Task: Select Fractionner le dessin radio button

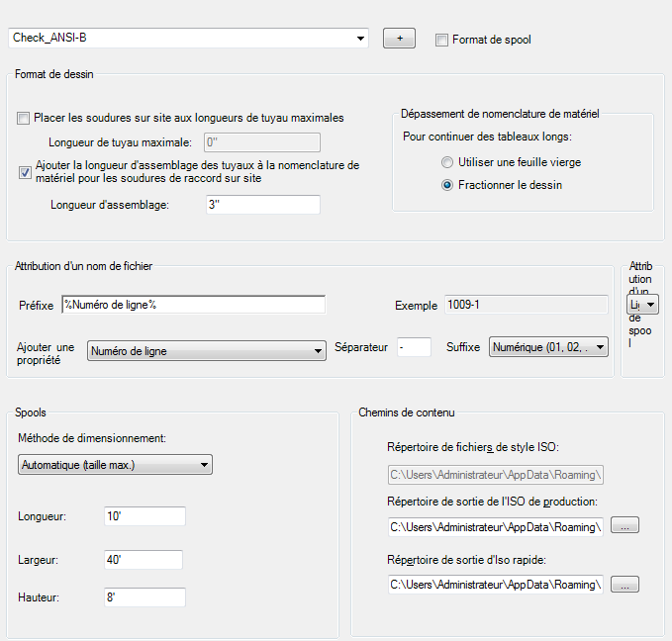Action: pyautogui.click(x=447, y=185)
